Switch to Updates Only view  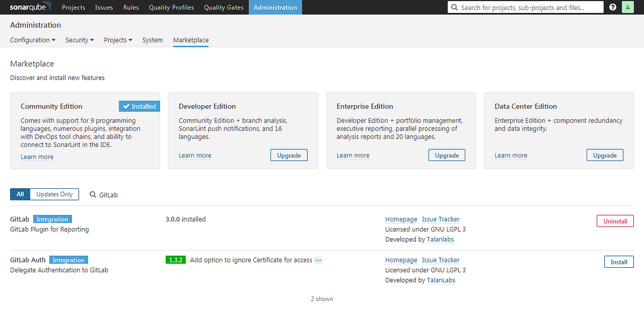pos(54,194)
